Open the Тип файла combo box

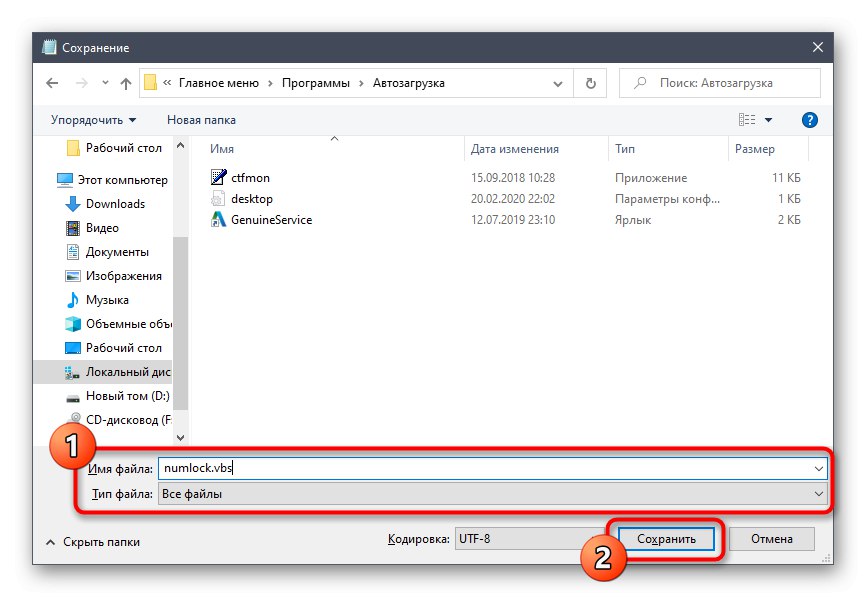point(493,494)
